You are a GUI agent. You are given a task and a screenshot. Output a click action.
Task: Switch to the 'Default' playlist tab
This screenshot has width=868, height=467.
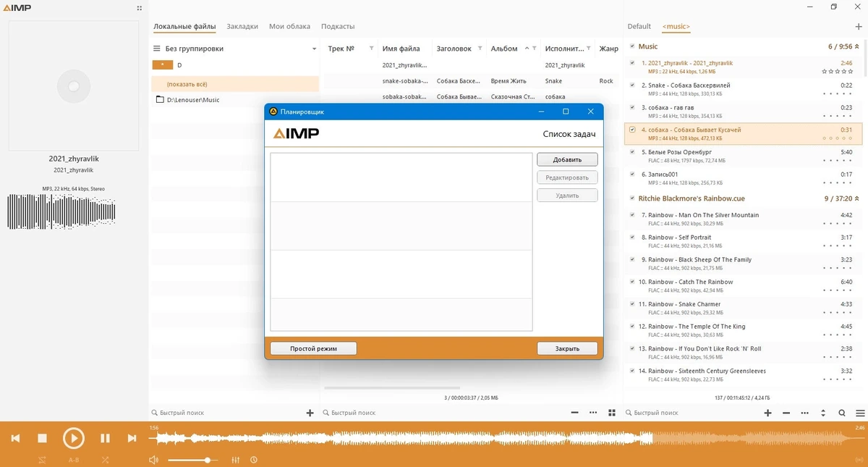(639, 26)
